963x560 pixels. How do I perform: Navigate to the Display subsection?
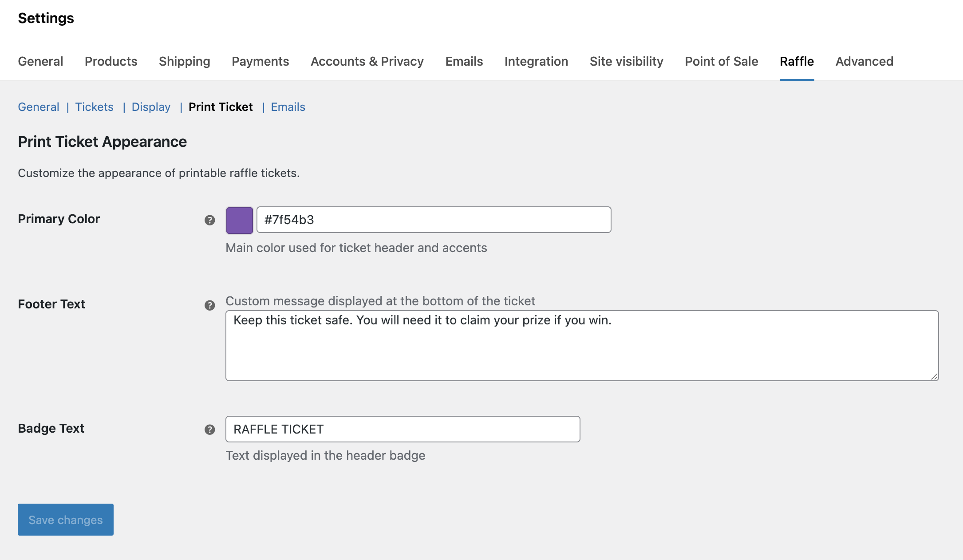click(151, 107)
